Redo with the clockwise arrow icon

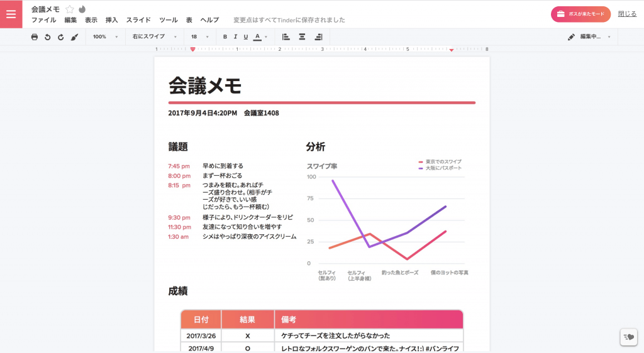coord(61,37)
